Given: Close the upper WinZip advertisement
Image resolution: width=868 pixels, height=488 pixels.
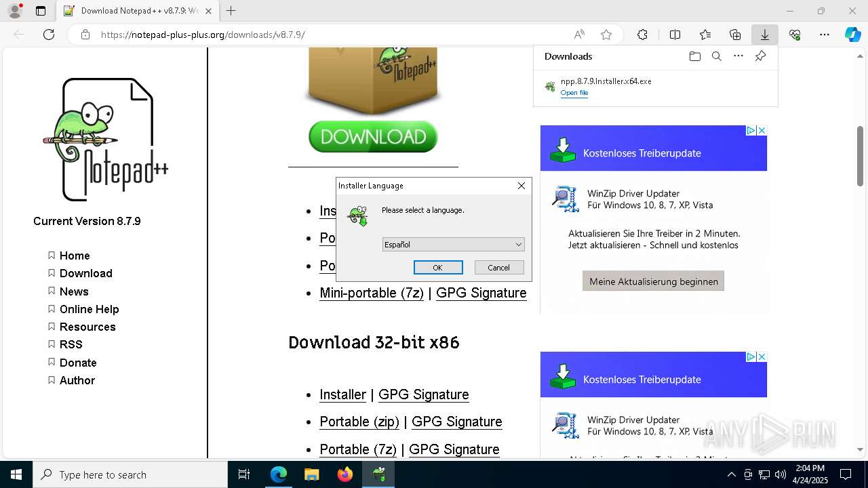Looking at the screenshot, I should (762, 130).
